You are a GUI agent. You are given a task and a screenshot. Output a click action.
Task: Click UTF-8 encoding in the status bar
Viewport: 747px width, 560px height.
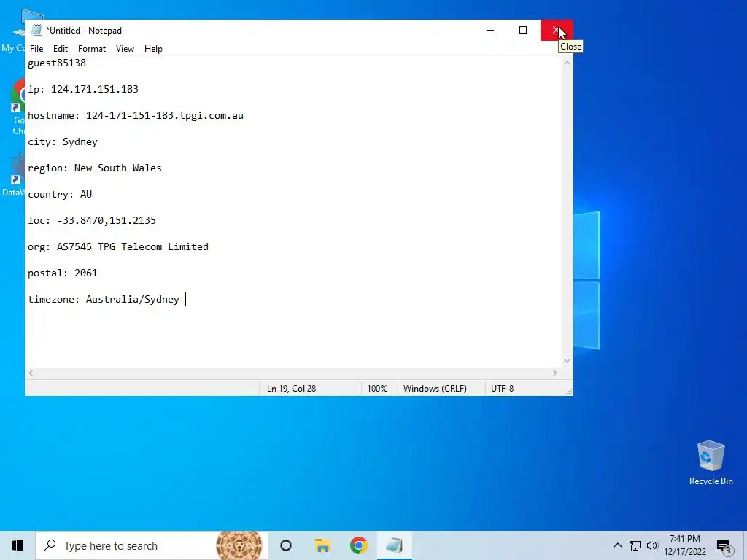502,389
